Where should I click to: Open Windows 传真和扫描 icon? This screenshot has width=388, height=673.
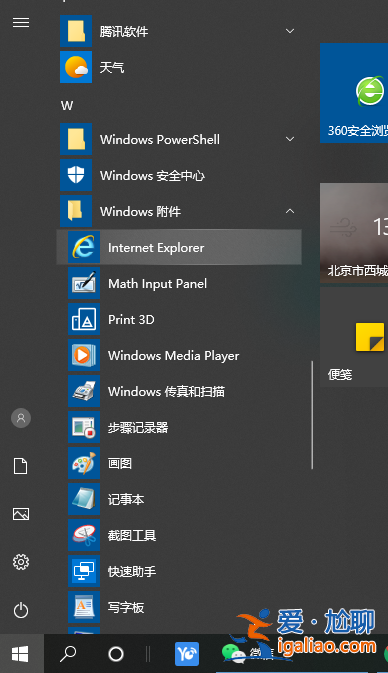(x=84, y=391)
